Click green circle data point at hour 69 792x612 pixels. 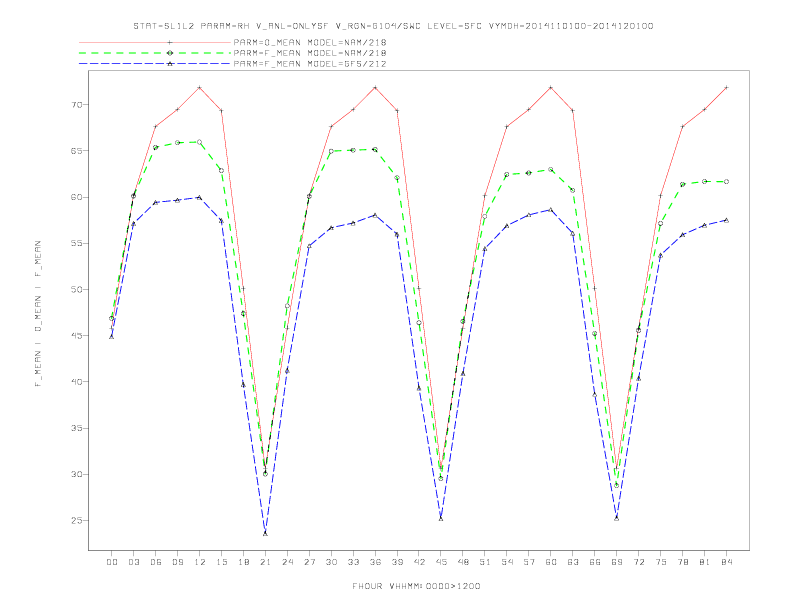click(x=617, y=485)
